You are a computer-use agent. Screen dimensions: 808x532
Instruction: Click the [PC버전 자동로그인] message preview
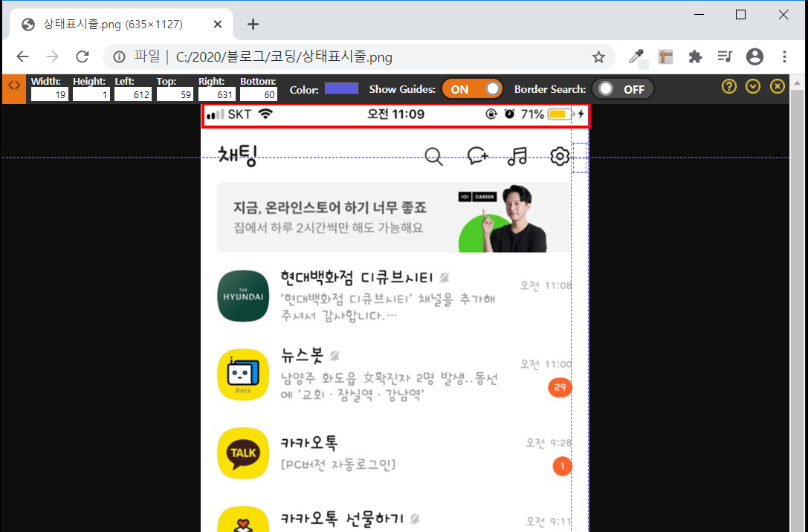click(338, 464)
